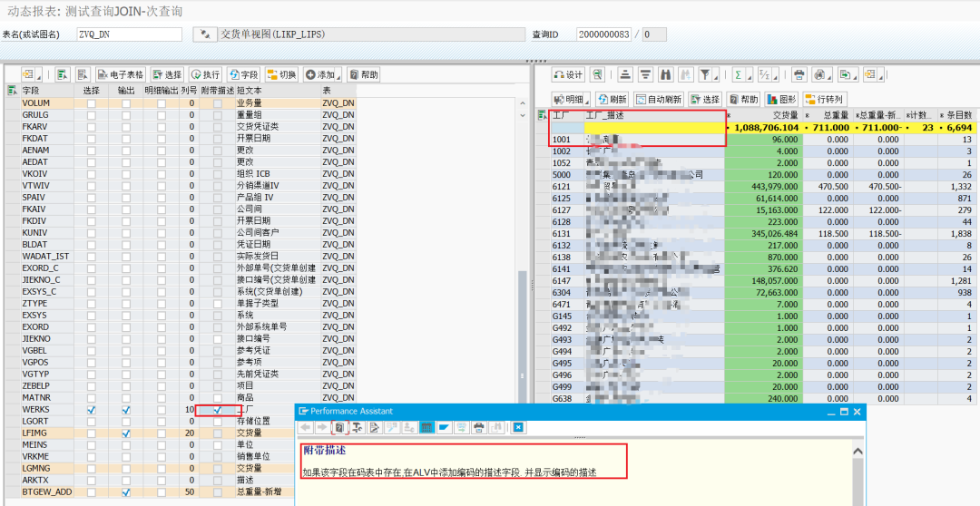Image resolution: width=980 pixels, height=506 pixels.
Task: Open the 添加 add dropdown
Action: [322, 75]
